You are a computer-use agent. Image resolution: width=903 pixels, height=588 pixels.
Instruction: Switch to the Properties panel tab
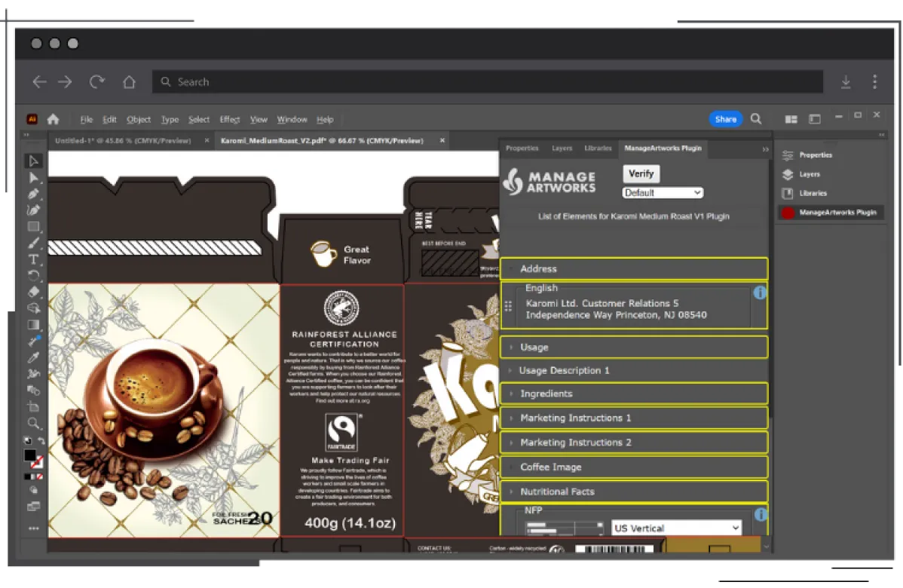tap(522, 148)
